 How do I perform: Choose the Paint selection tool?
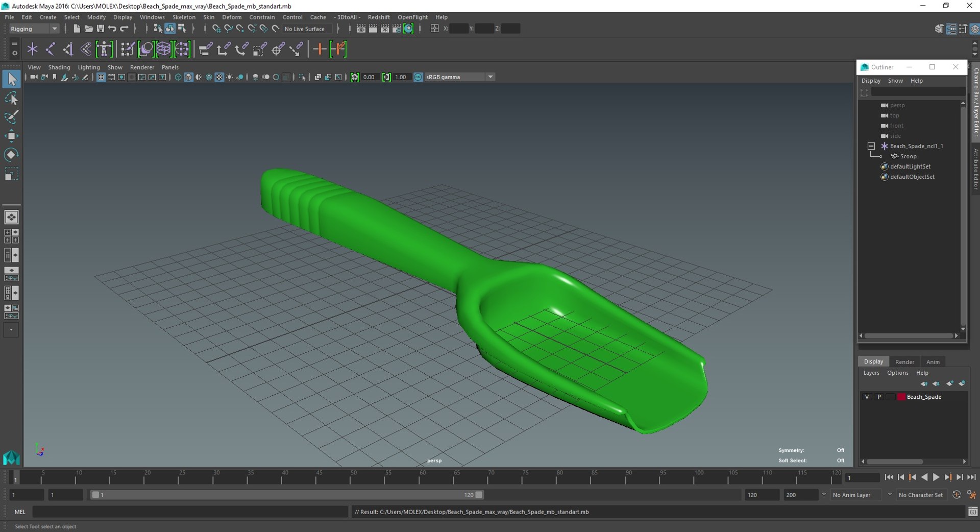click(x=11, y=117)
